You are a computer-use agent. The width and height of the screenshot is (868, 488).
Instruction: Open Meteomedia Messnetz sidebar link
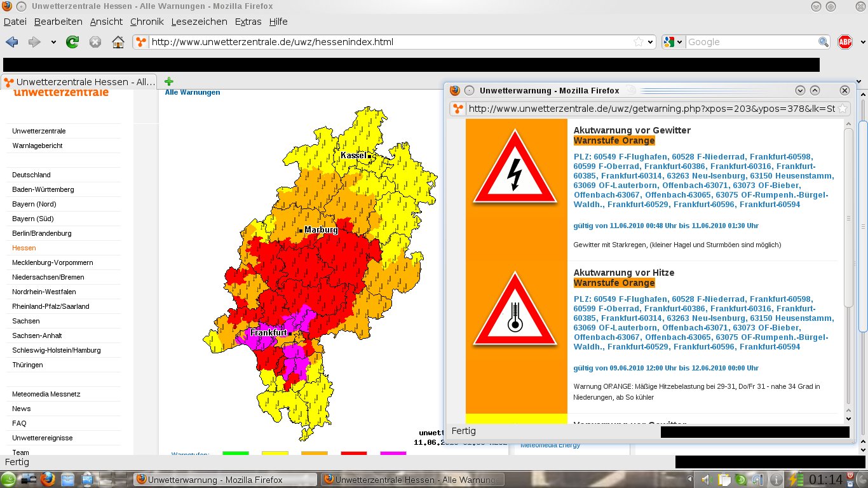click(46, 394)
